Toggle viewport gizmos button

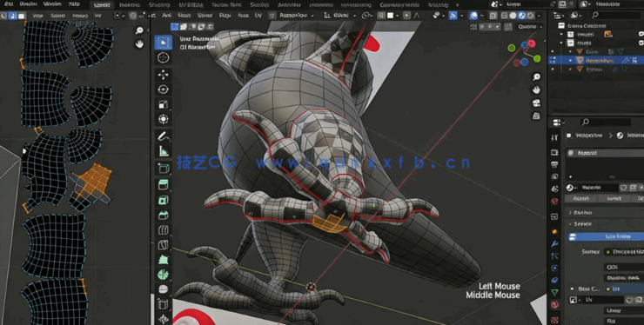pos(453,16)
